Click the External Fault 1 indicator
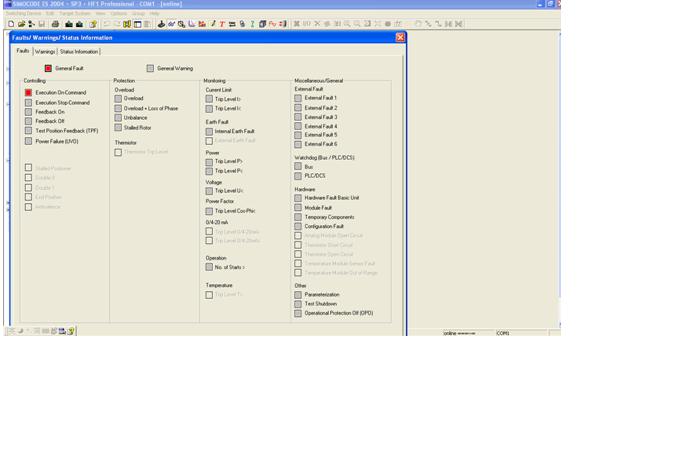Image resolution: width=692 pixels, height=461 pixels. click(298, 98)
